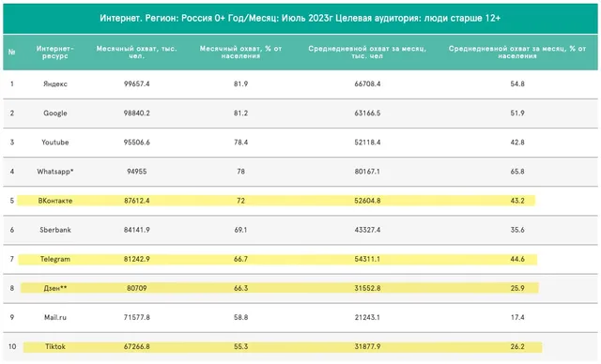This screenshot has width=601, height=364.
Task: Click the daily reach '66708.4' for Яндекс
Action: [x=367, y=83]
